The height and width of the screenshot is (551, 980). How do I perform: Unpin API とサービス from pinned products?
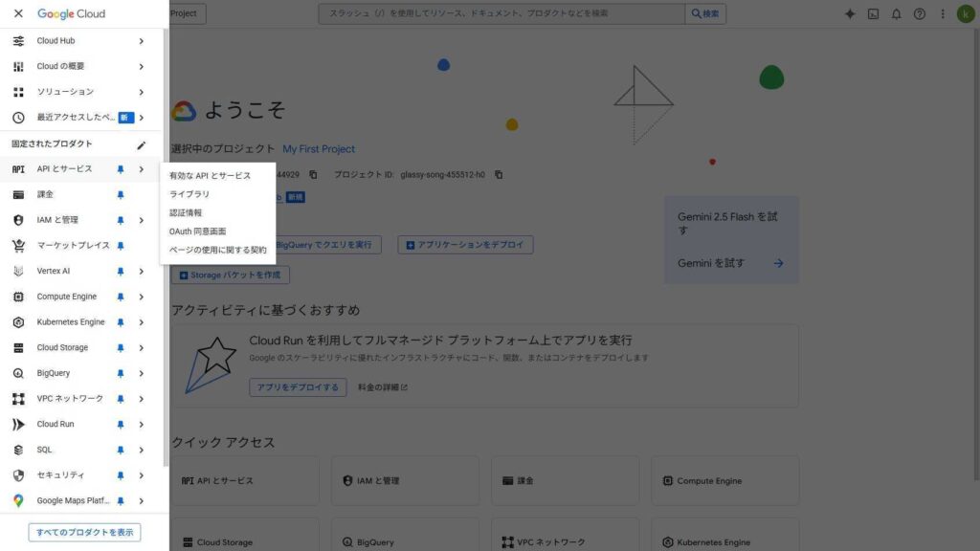pos(120,169)
